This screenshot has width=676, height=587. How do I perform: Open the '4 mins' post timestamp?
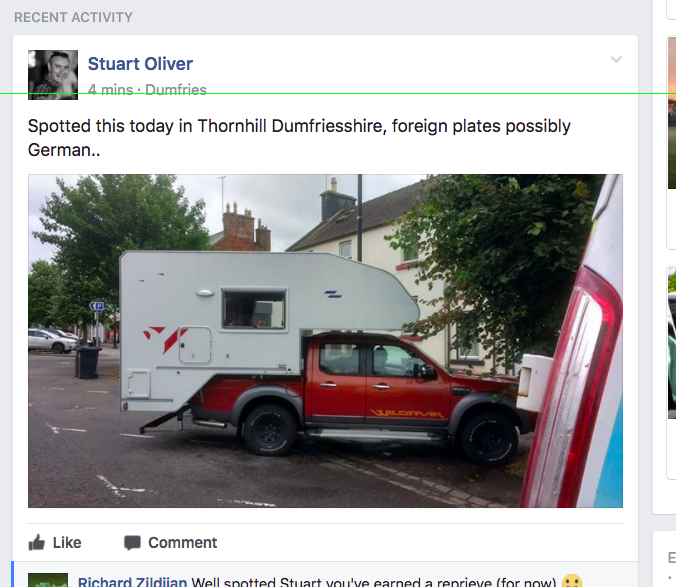click(x=110, y=90)
